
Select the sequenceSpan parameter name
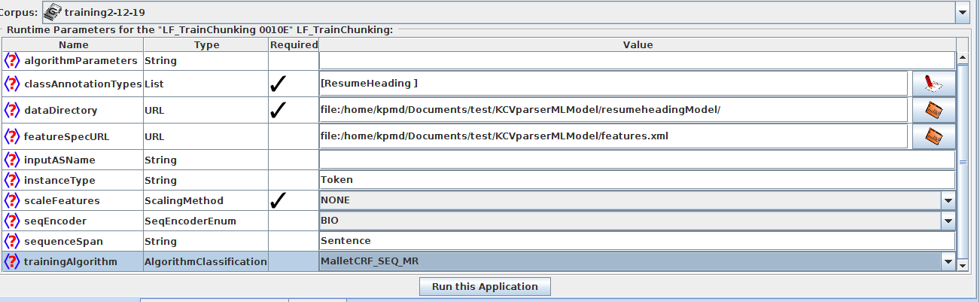(64, 241)
